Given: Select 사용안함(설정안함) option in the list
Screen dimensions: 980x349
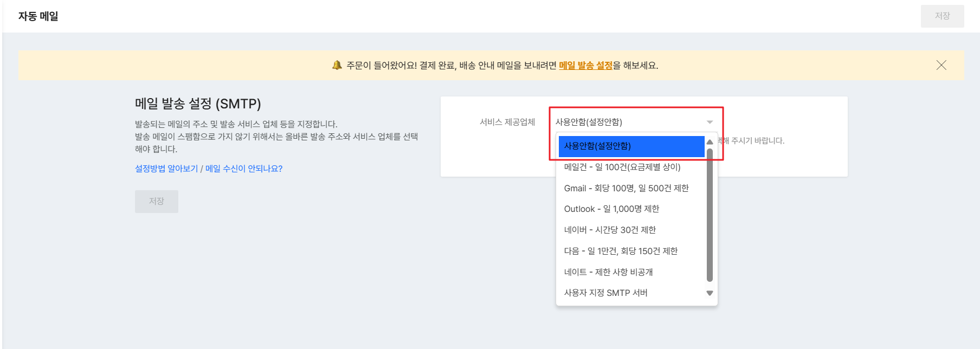Looking at the screenshot, I should pyautogui.click(x=631, y=146).
